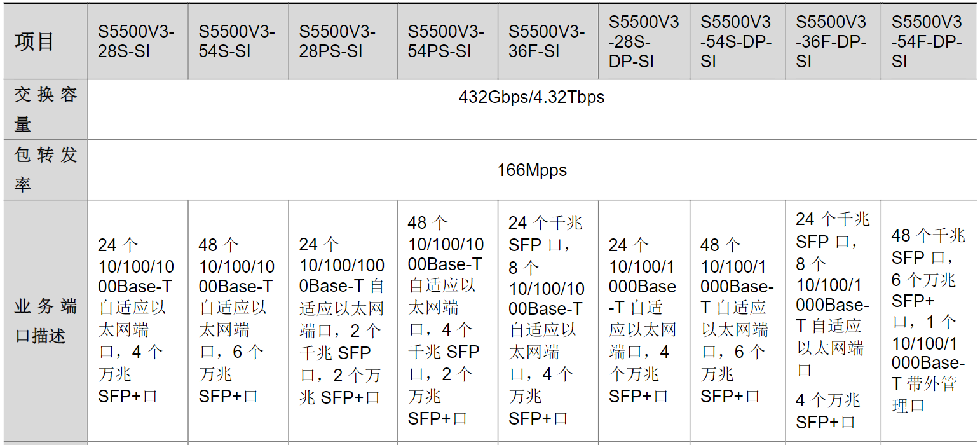
Task: Select the 28PS-SI port description cell
Action: (x=343, y=321)
